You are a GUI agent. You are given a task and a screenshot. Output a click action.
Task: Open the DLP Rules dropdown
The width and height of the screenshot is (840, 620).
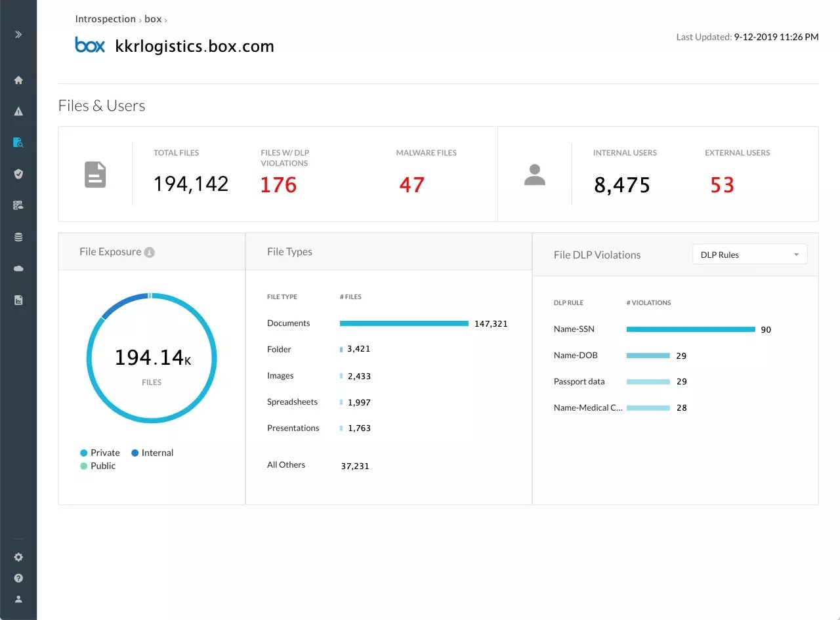point(749,254)
